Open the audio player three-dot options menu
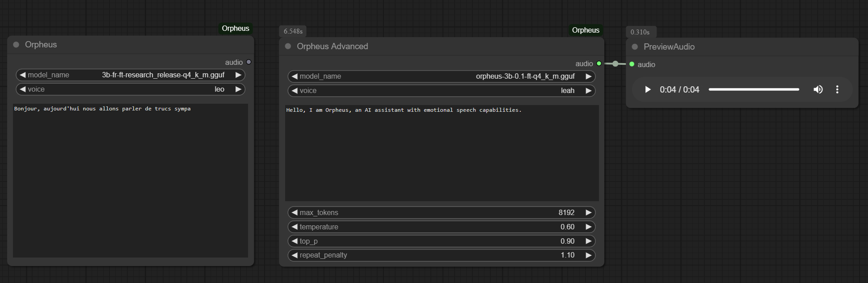This screenshot has width=868, height=283. [x=837, y=89]
